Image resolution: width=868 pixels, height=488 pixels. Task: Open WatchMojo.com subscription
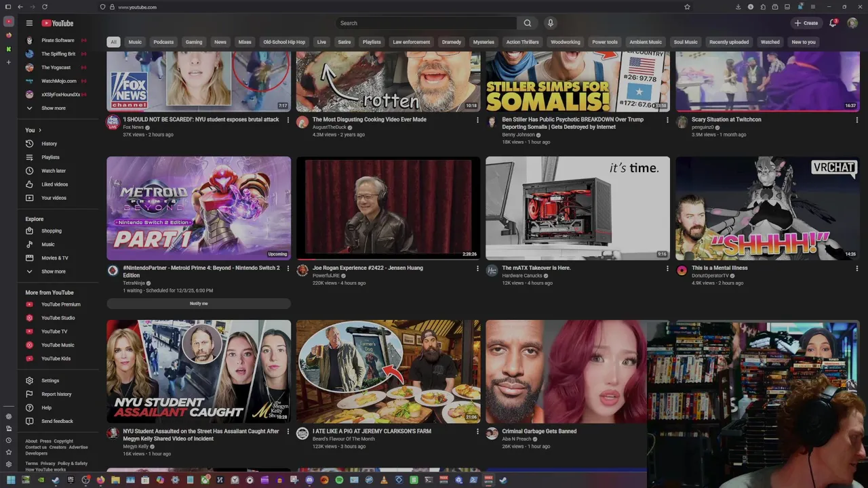(x=57, y=81)
